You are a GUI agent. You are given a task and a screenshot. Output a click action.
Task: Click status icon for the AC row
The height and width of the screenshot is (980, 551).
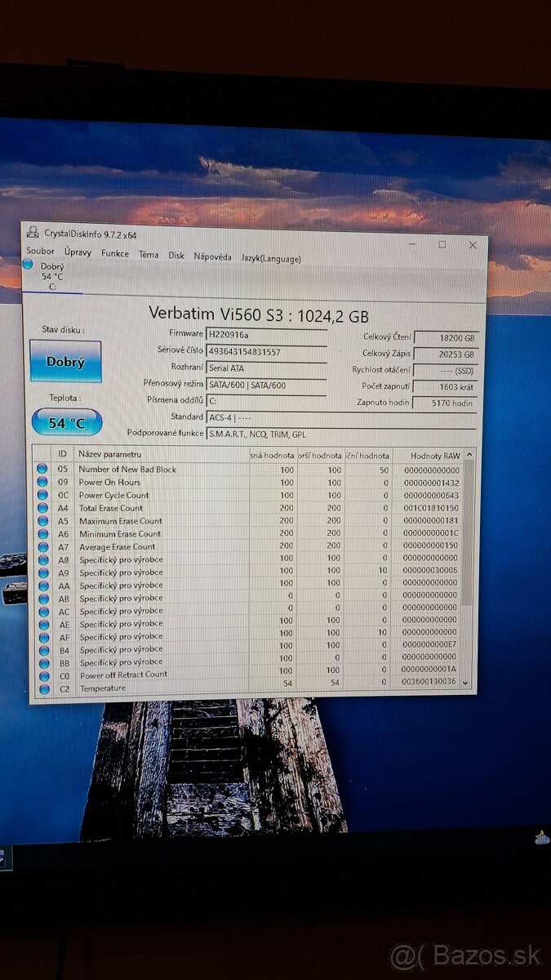point(42,612)
